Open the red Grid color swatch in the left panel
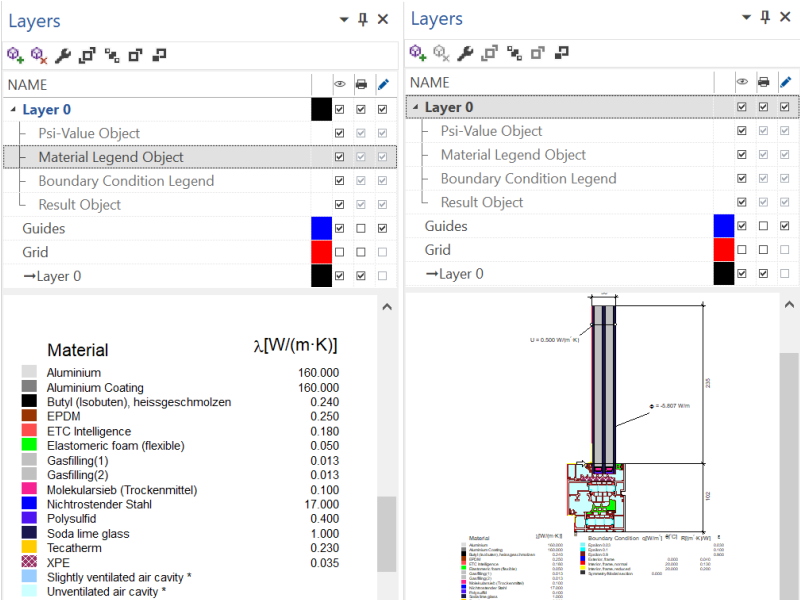The width and height of the screenshot is (800, 600). [x=321, y=252]
